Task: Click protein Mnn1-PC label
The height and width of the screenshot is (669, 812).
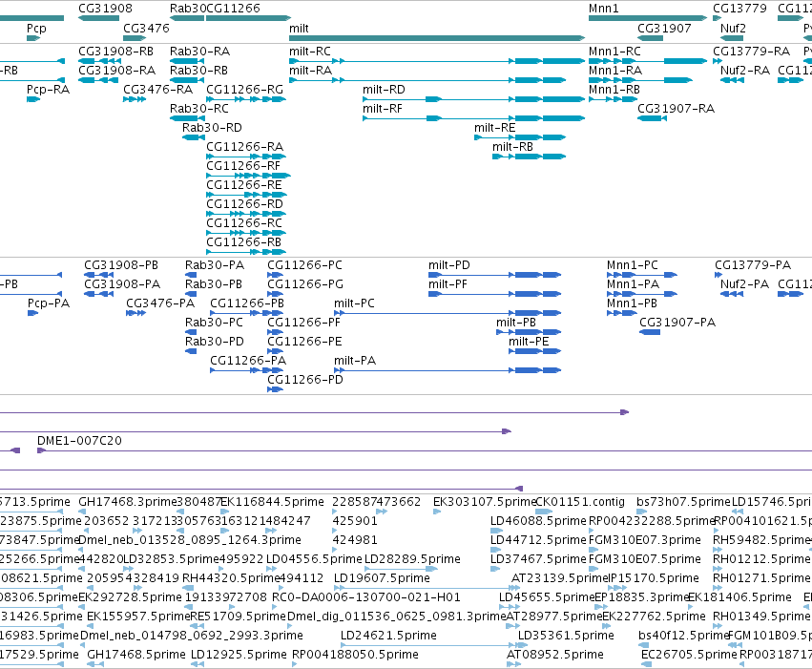Action: click(x=633, y=265)
